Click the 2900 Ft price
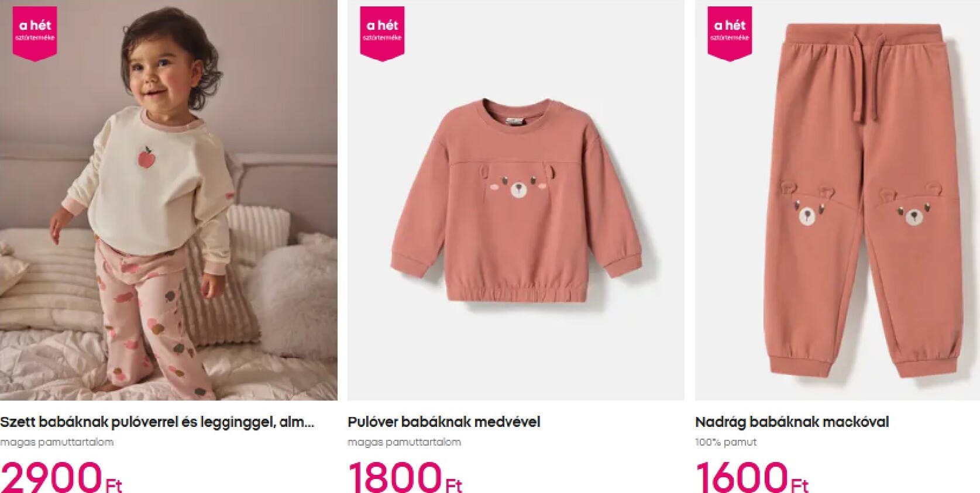980x493 pixels. point(61,477)
